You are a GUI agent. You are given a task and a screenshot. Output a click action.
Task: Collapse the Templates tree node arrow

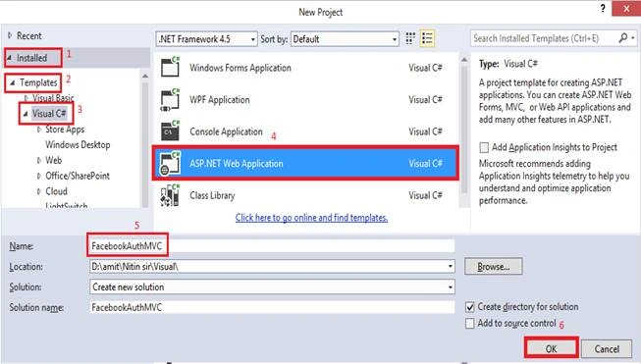tap(13, 82)
